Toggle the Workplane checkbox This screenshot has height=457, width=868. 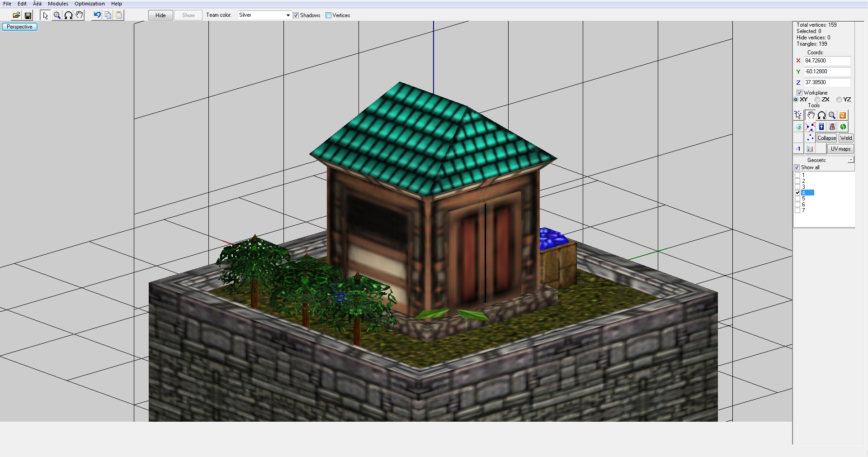coord(799,93)
